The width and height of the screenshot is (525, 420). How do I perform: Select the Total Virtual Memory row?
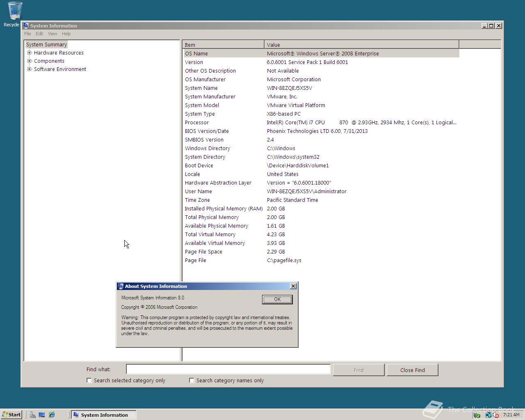coord(321,234)
